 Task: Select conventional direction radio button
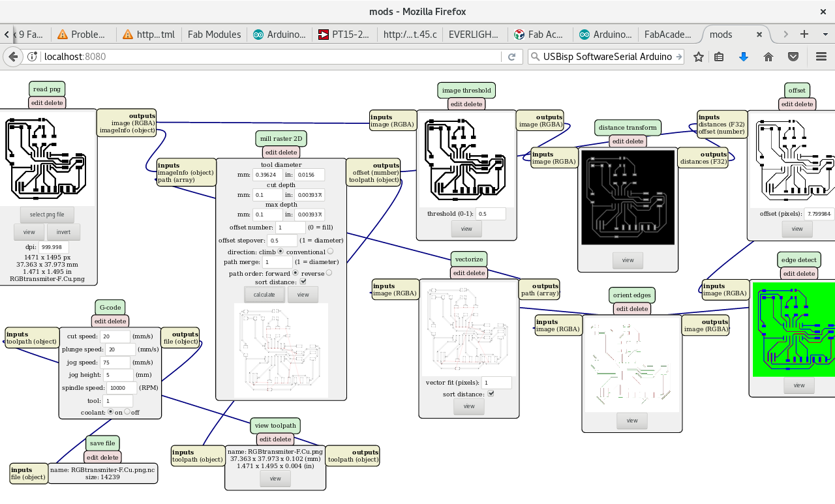click(330, 251)
